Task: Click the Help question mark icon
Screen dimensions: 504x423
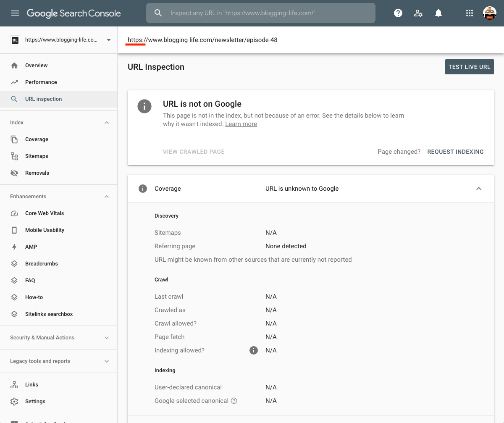Action: (398, 13)
